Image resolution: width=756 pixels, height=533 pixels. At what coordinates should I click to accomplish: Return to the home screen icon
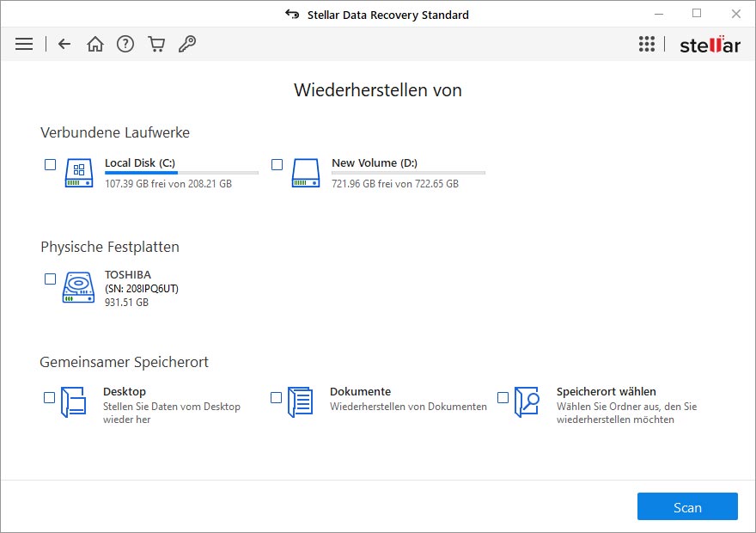tap(95, 44)
